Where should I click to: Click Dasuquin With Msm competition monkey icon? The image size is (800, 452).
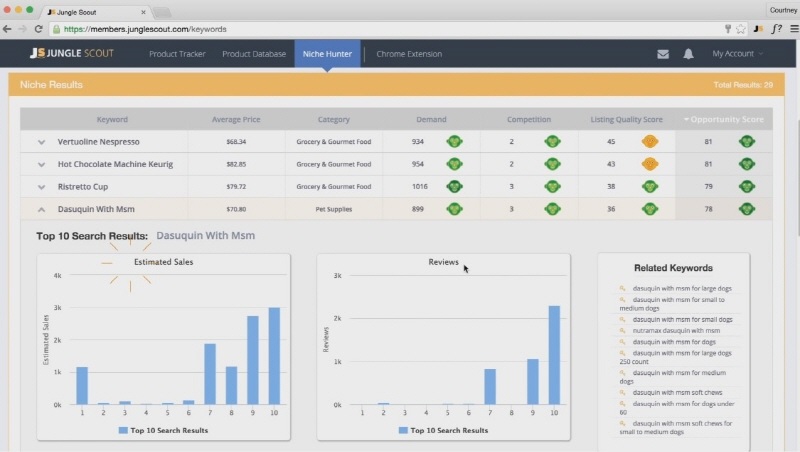[552, 209]
